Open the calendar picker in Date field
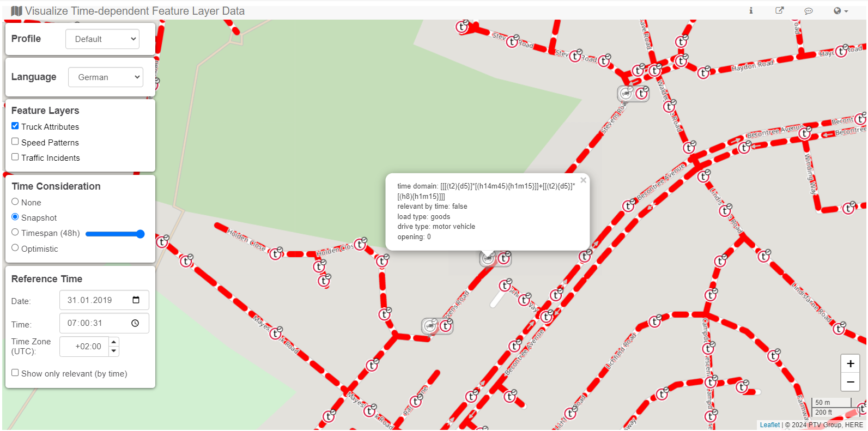 pyautogui.click(x=136, y=300)
